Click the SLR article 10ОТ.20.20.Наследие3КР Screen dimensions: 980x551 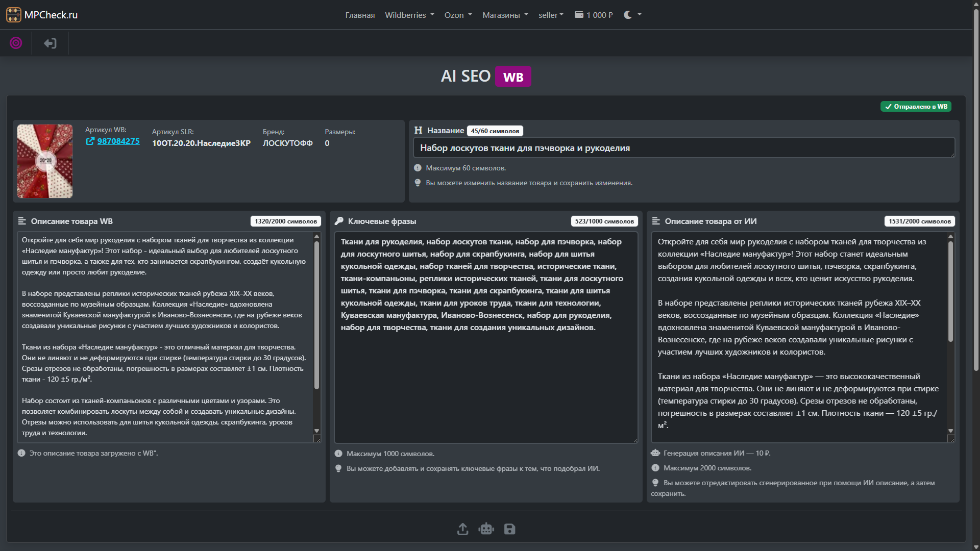point(201,143)
